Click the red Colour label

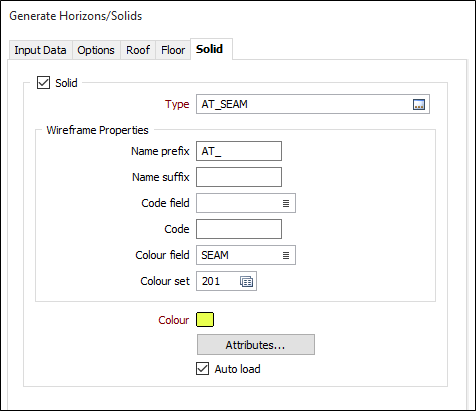(x=173, y=320)
